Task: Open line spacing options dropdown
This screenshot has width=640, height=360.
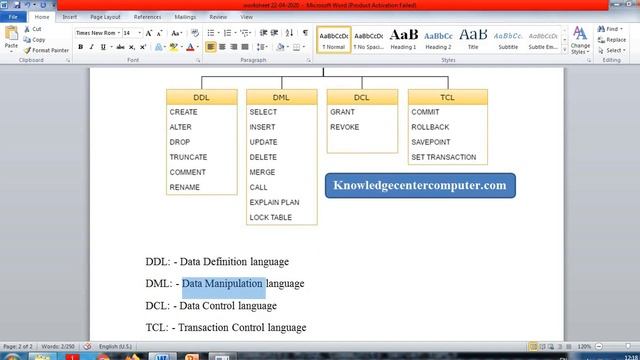Action: click(x=262, y=47)
